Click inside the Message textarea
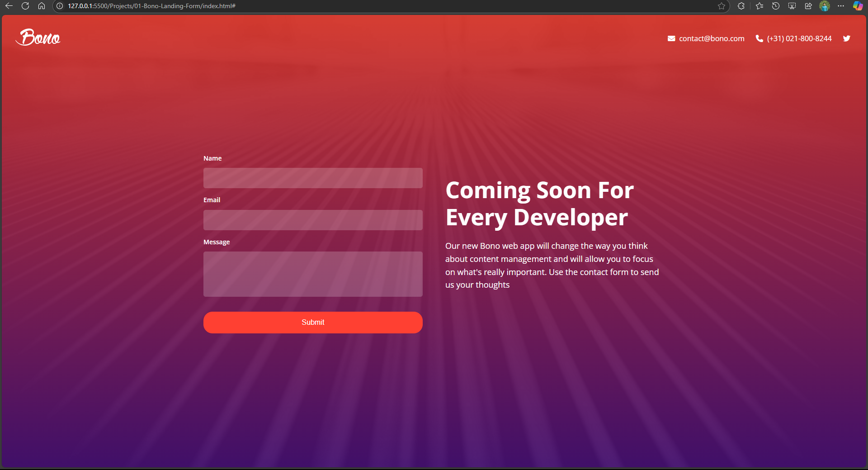The height and width of the screenshot is (470, 868). [x=313, y=274]
